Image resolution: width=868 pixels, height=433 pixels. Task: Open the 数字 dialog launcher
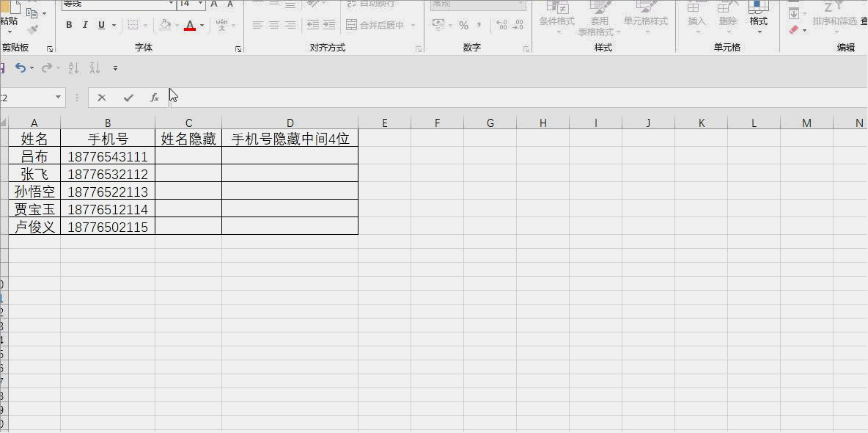pos(526,48)
